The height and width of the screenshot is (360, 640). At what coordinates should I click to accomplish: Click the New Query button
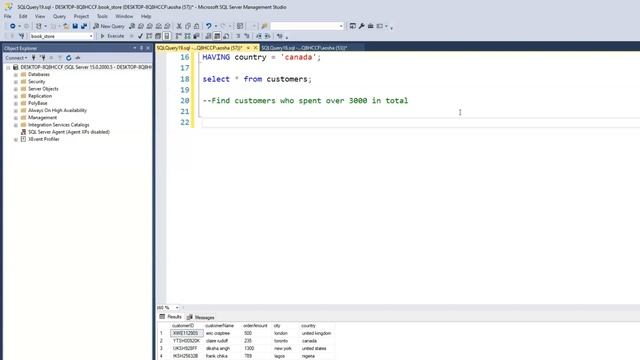coord(109,26)
